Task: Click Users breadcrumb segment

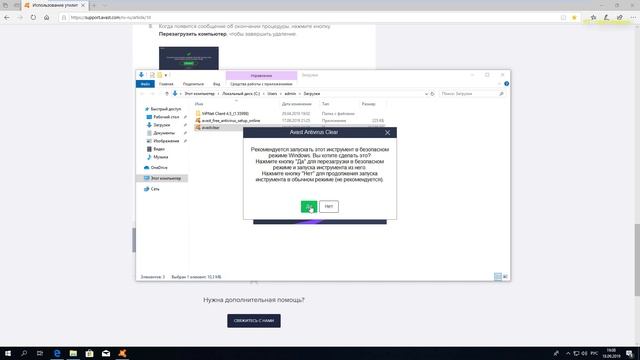Action: [272, 94]
